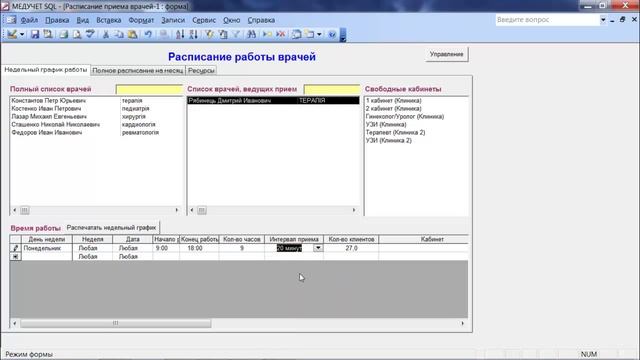Run the spelling check icon
This screenshot has width=640, height=360.
tap(90, 34)
